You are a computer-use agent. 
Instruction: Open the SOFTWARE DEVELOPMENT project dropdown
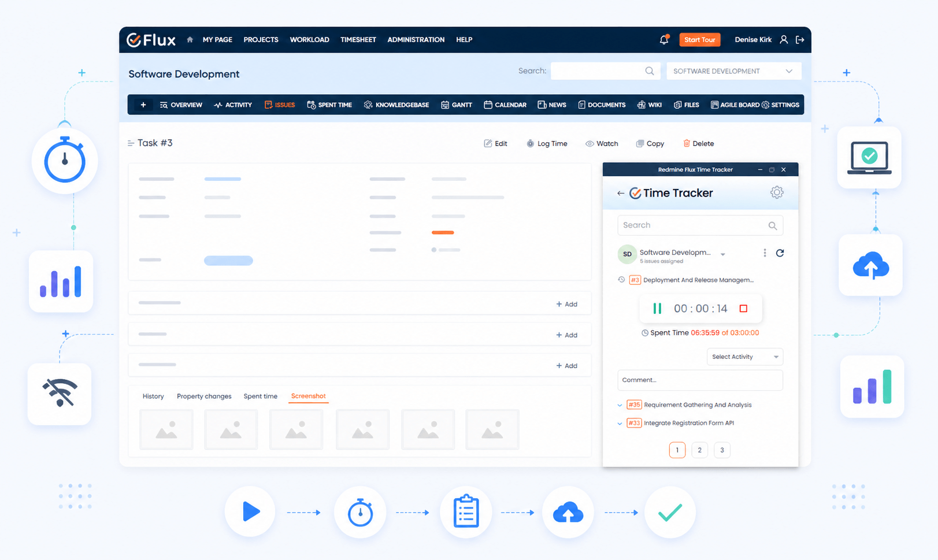pyautogui.click(x=733, y=71)
